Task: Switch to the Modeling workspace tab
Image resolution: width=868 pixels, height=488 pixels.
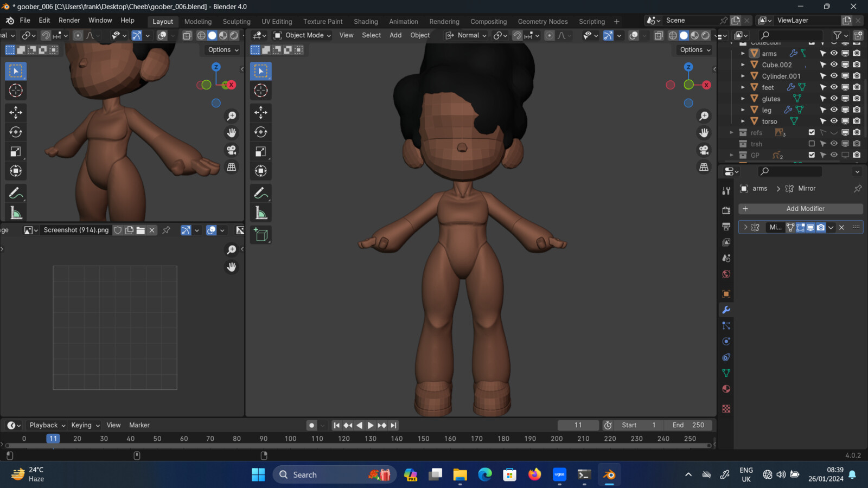Action: 198,22
